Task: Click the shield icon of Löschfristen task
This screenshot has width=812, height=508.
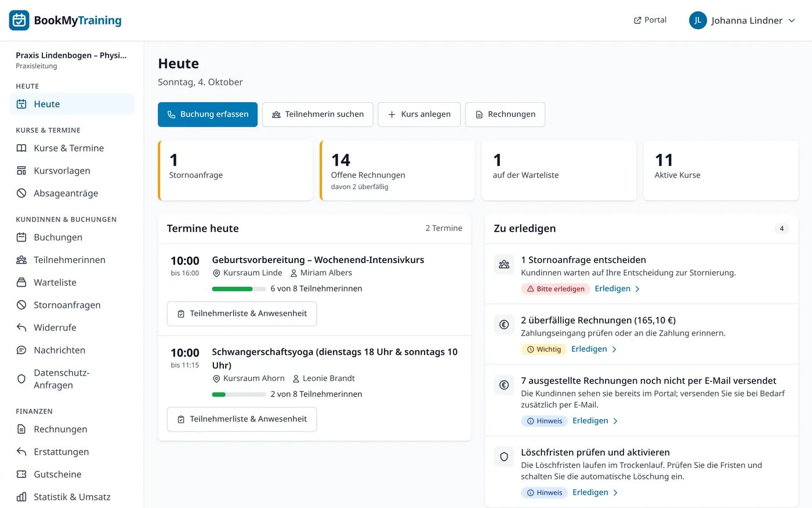Action: (x=504, y=457)
